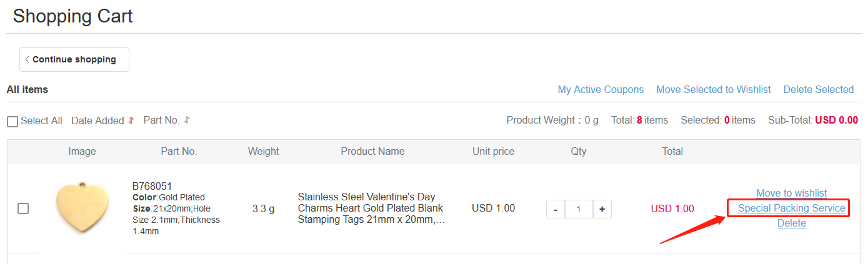Click the Part No. sort arrows icon
The image size is (868, 264).
coord(187,120)
